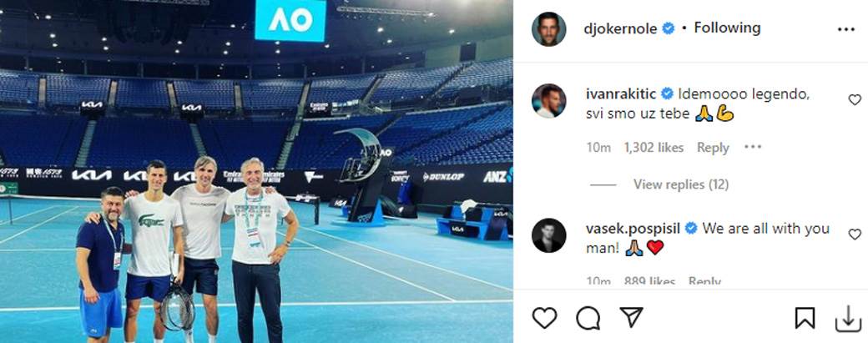This screenshot has height=343, width=868.
Task: Open post options three dots menu
Action: click(845, 29)
